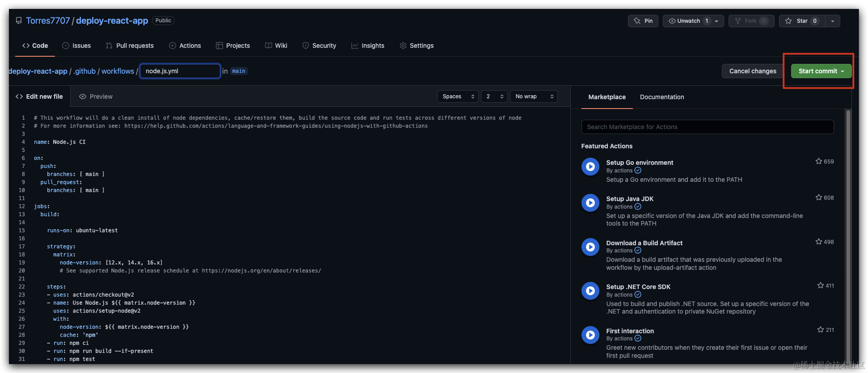The height and width of the screenshot is (373, 868).
Task: Click the star icon next to 411
Action: [821, 285]
